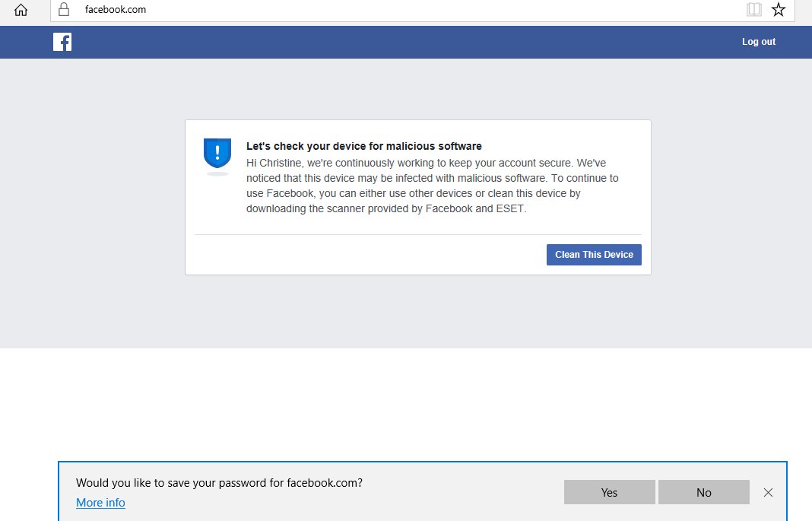This screenshot has width=812, height=521.
Task: Click "Would you like to save your password" text
Action: click(x=219, y=483)
